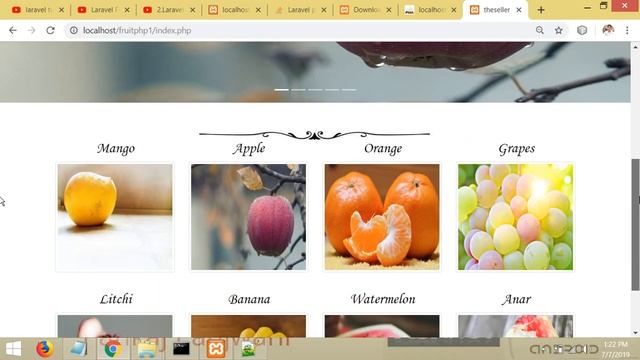Open the Mango fruit image
640x360 pixels.
click(x=115, y=217)
